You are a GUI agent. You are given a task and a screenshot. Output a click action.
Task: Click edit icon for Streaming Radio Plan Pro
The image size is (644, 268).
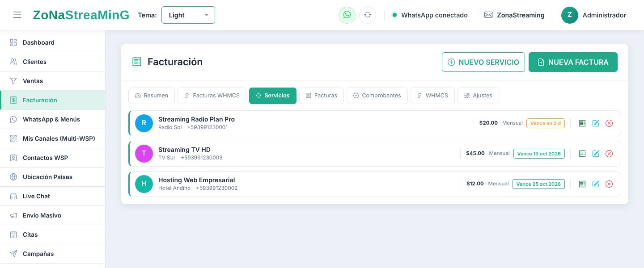pyautogui.click(x=596, y=123)
